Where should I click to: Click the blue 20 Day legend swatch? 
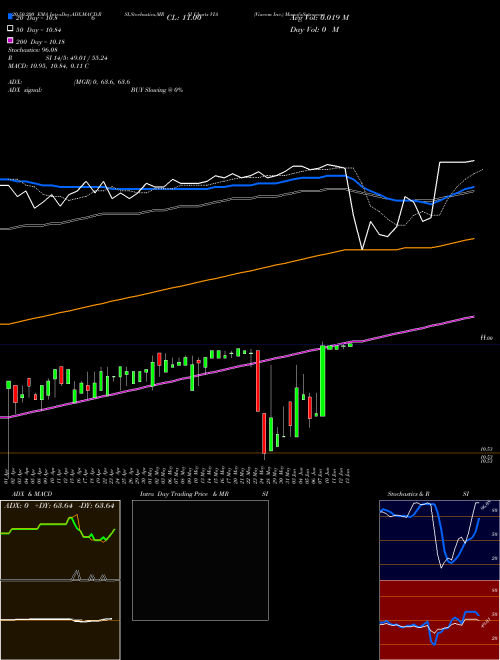click(11, 16)
